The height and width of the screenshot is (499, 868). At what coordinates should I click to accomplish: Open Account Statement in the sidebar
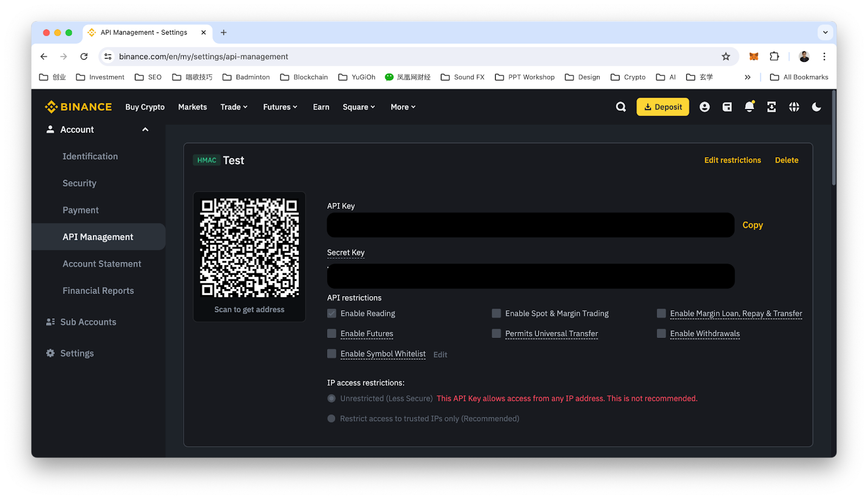point(102,264)
